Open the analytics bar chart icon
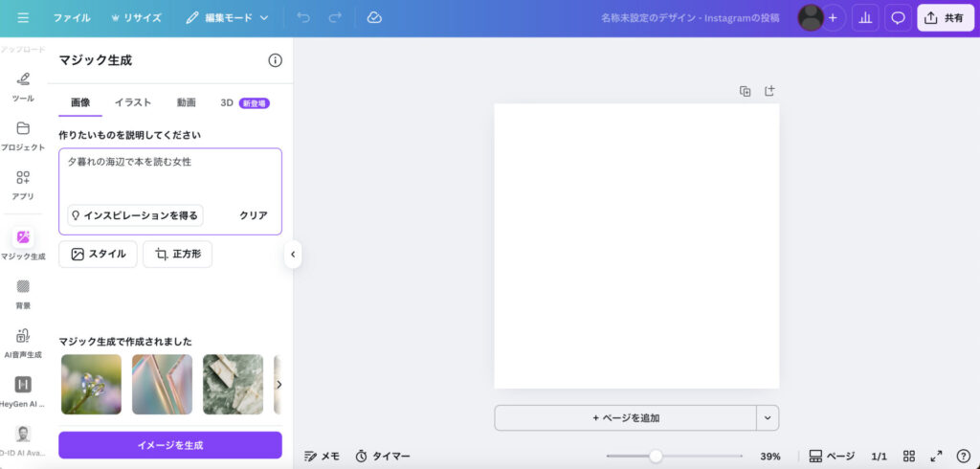This screenshot has height=469, width=980. [x=865, y=17]
